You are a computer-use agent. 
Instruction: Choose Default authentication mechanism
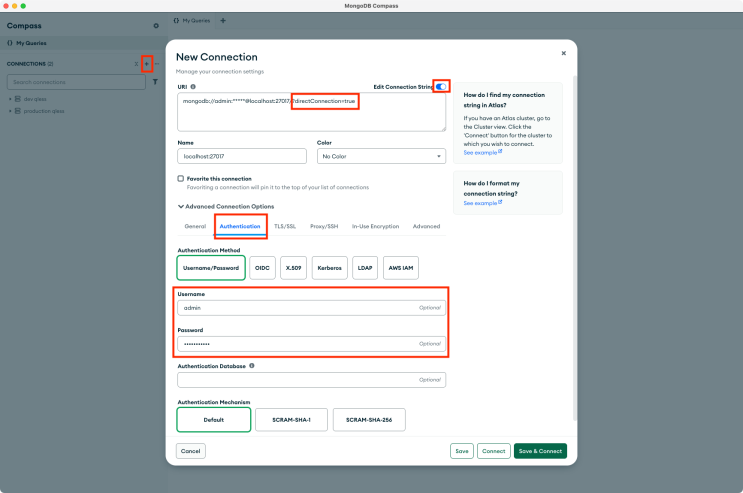coord(214,420)
